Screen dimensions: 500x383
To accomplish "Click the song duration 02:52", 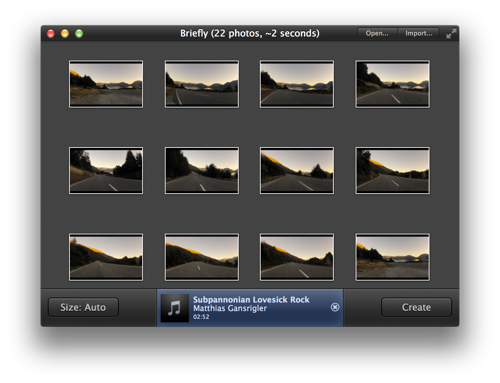I will pos(201,317).
